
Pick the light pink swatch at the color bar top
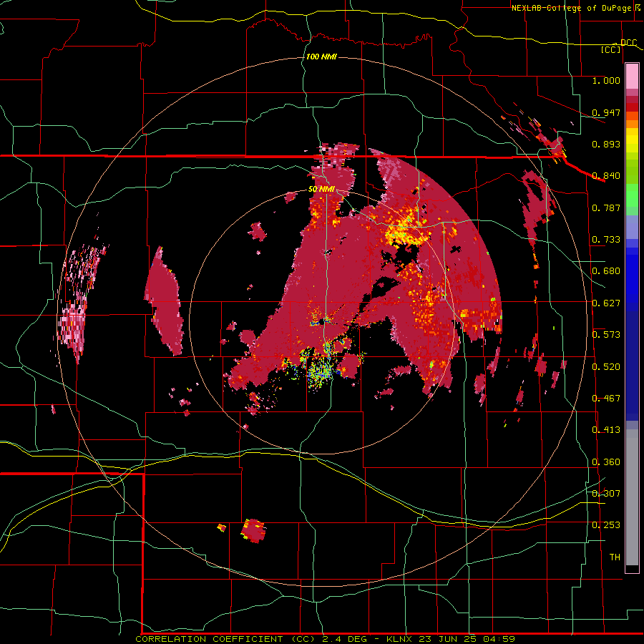tap(632, 77)
